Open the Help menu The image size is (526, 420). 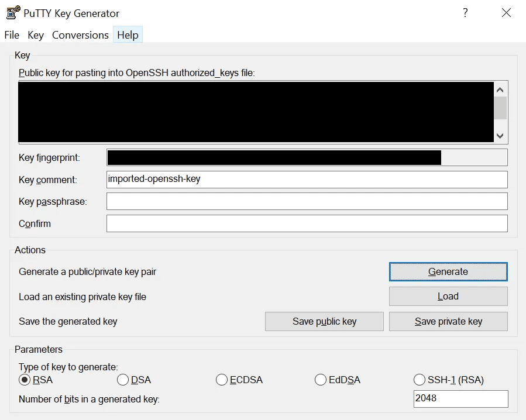tap(128, 35)
